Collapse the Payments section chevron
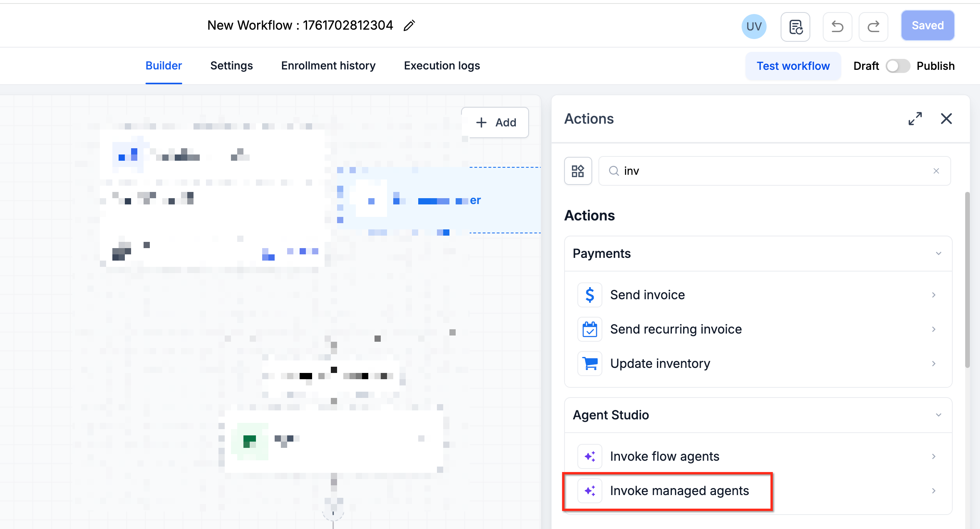The width and height of the screenshot is (980, 529). (x=938, y=254)
